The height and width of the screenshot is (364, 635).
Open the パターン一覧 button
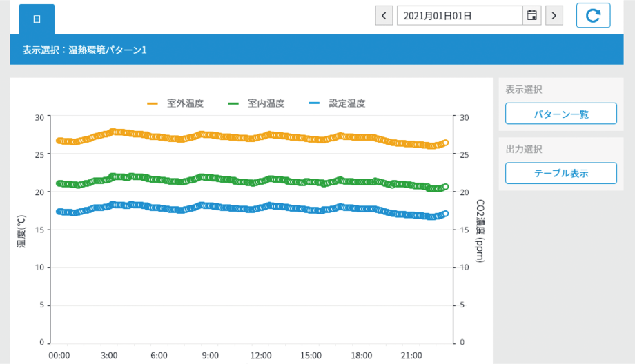tap(561, 114)
